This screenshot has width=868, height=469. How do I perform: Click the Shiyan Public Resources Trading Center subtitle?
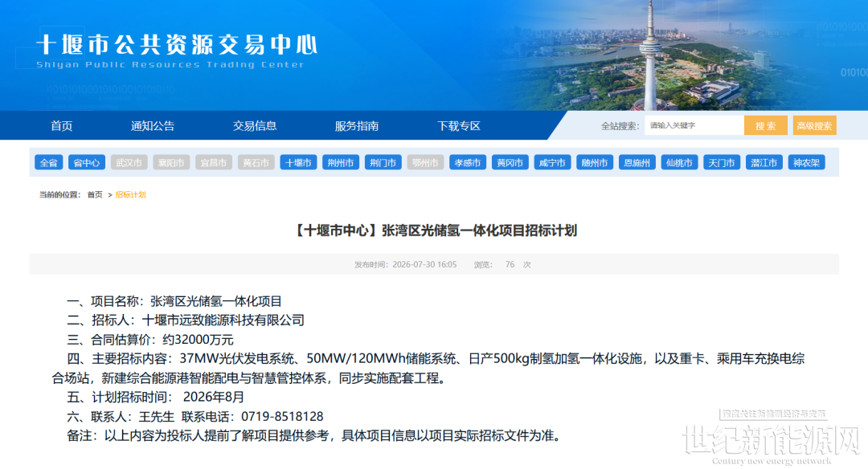(x=170, y=65)
